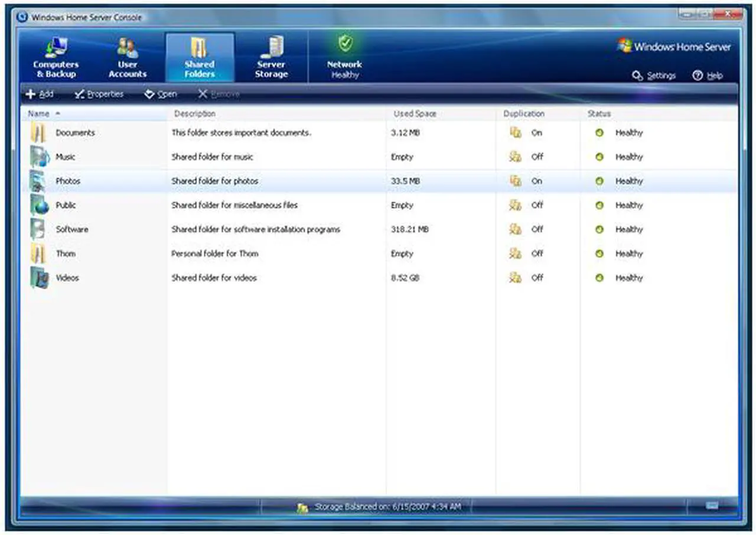Click the console title bar icon
The image size is (756, 535).
coord(22,17)
